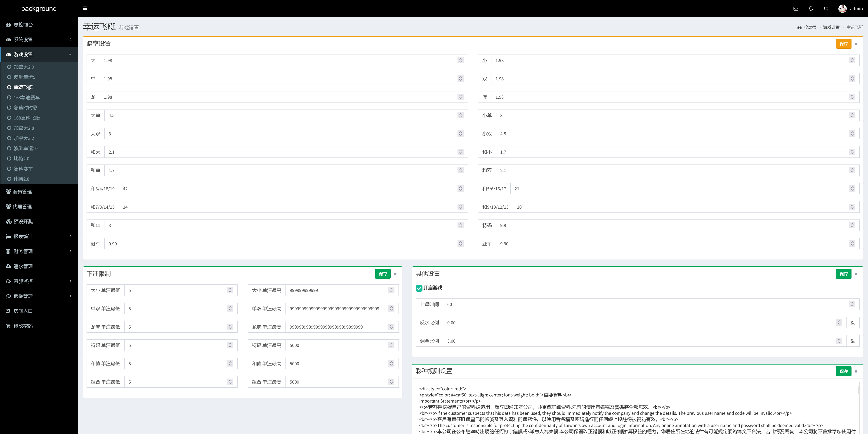Select 加拿大2.0 in the game list
Screen dimensions: 868x434
coord(24,67)
